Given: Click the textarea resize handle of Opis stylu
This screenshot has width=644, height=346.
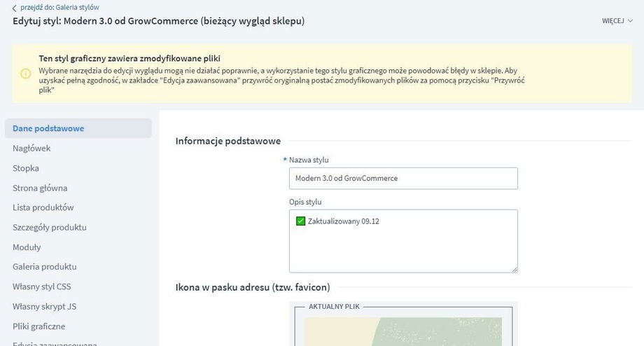Looking at the screenshot, I should [x=514, y=270].
